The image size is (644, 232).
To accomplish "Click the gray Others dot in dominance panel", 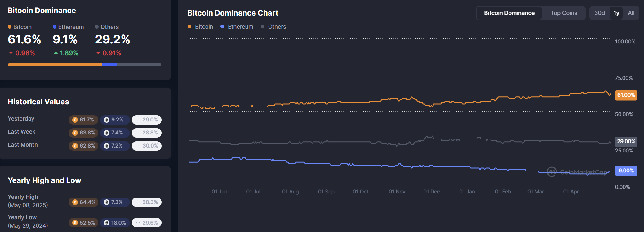I will pos(97,27).
